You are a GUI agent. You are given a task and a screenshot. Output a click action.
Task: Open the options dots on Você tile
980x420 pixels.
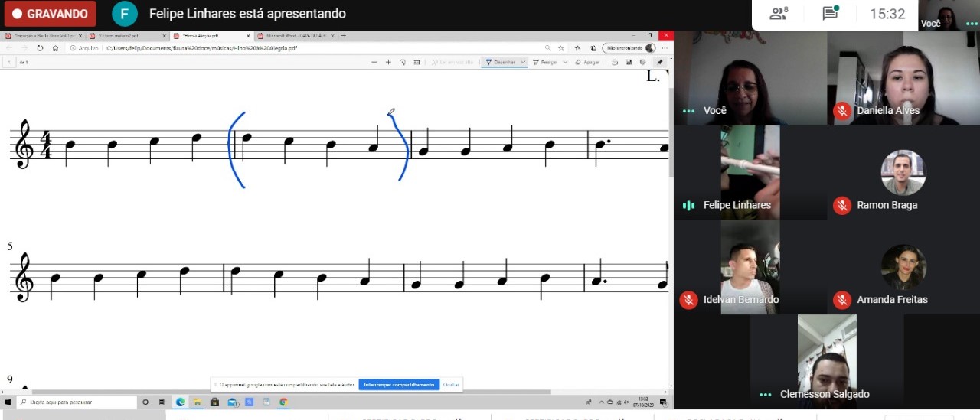tap(688, 111)
